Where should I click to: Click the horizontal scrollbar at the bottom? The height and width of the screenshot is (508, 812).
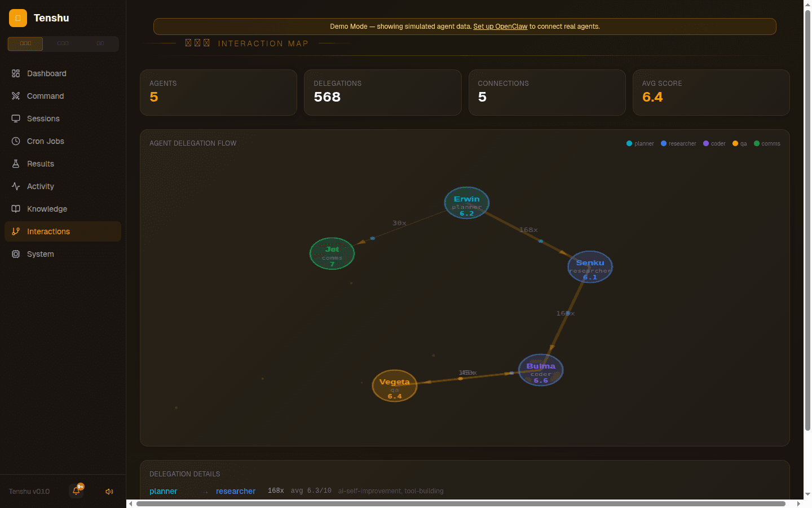point(460,503)
